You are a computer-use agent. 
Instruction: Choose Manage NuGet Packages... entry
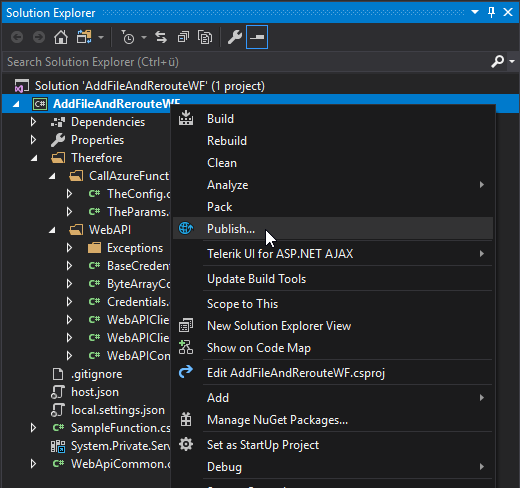333,420
